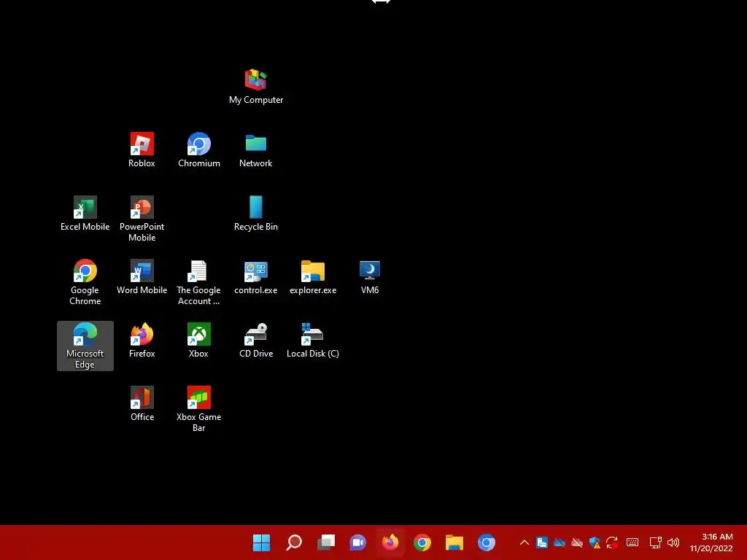Open the Chat (Teams) taskbar icon
This screenshot has height=560, width=747.
point(357,542)
